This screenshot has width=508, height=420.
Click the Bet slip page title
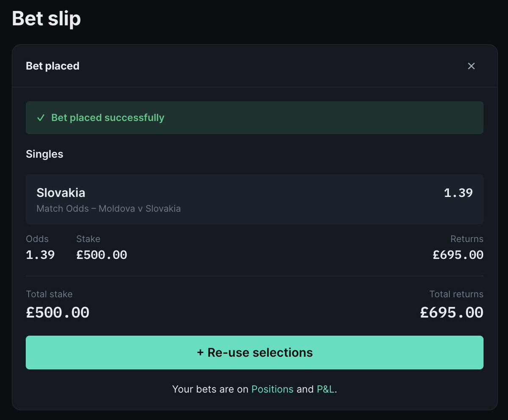pos(46,19)
